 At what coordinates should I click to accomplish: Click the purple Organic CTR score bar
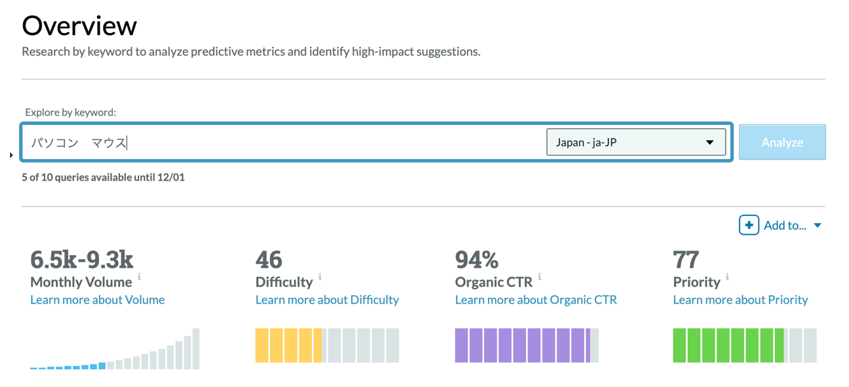[527, 345]
